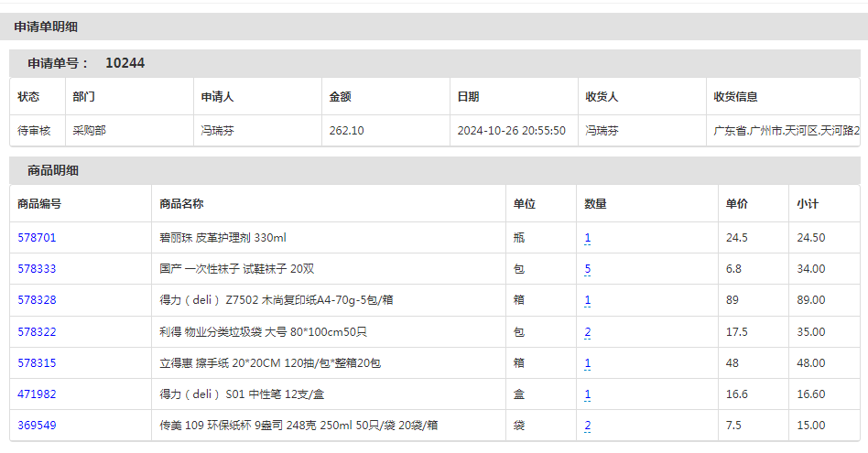868x453 pixels.
Task: Click subtotal 15.00
Action: coord(811,426)
